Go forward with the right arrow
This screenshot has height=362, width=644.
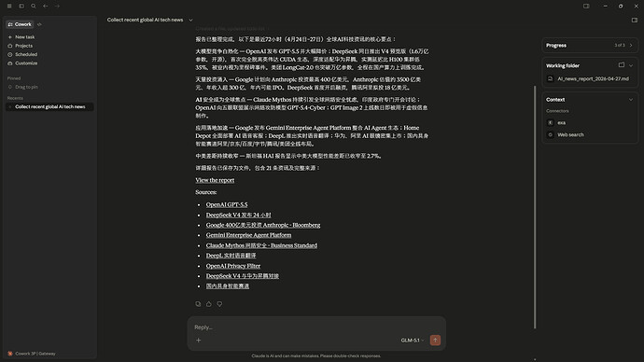coord(57,7)
